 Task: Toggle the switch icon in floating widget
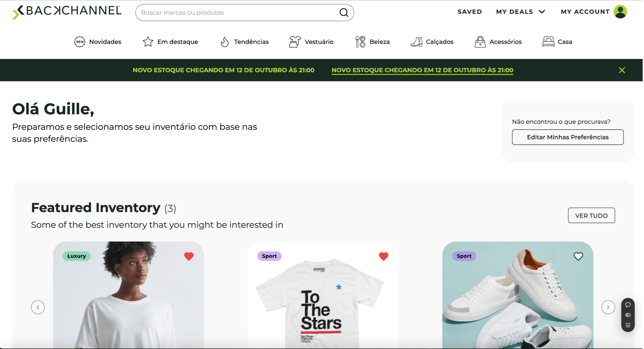coord(628,315)
